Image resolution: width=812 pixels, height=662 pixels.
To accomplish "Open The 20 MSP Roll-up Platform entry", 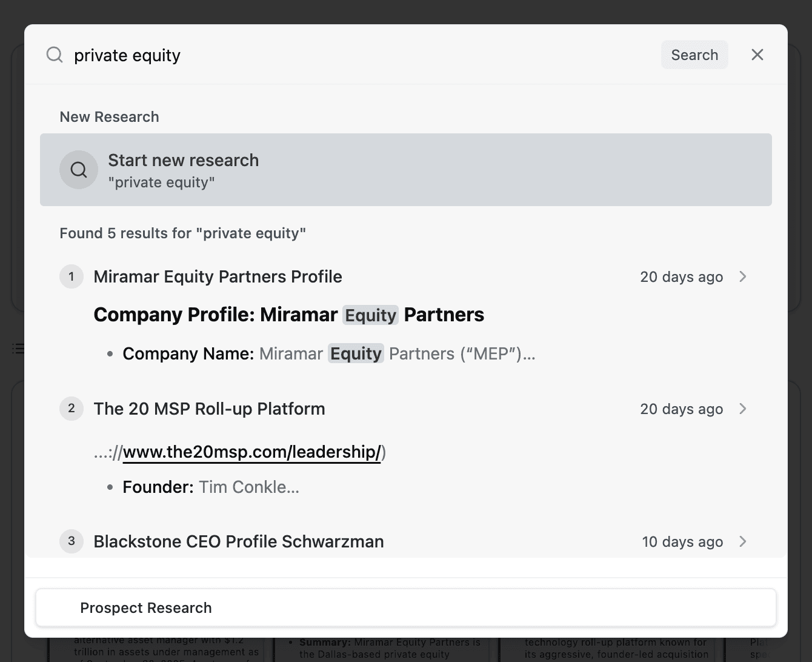I will click(x=209, y=409).
